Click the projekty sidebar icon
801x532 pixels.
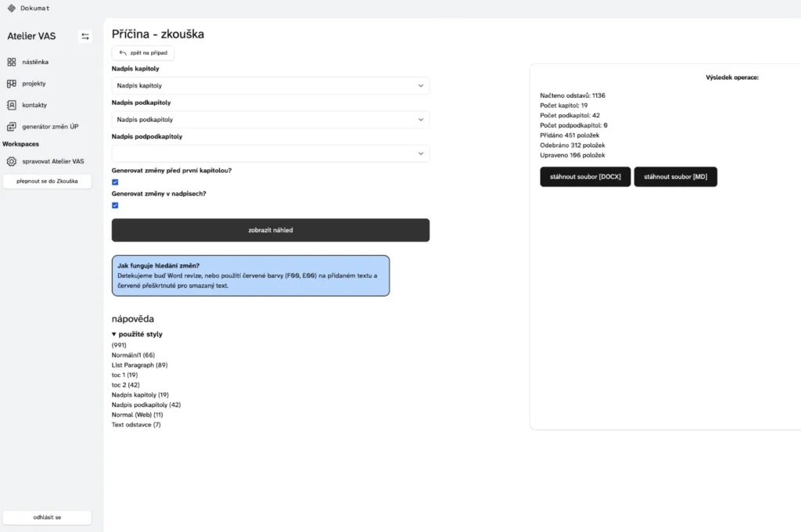(12, 84)
